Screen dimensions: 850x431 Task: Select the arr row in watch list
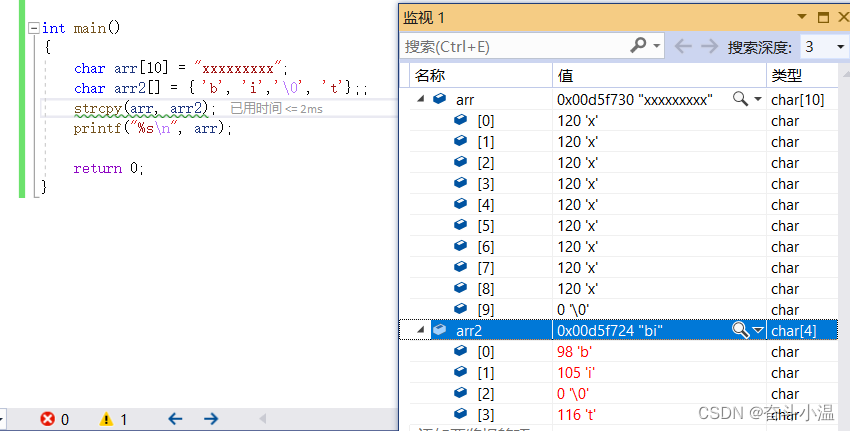[623, 99]
